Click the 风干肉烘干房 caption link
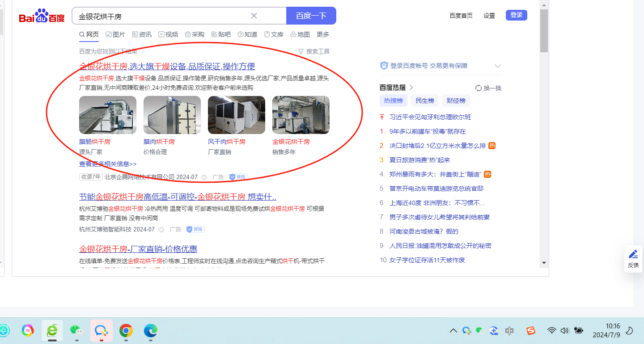 click(227, 142)
